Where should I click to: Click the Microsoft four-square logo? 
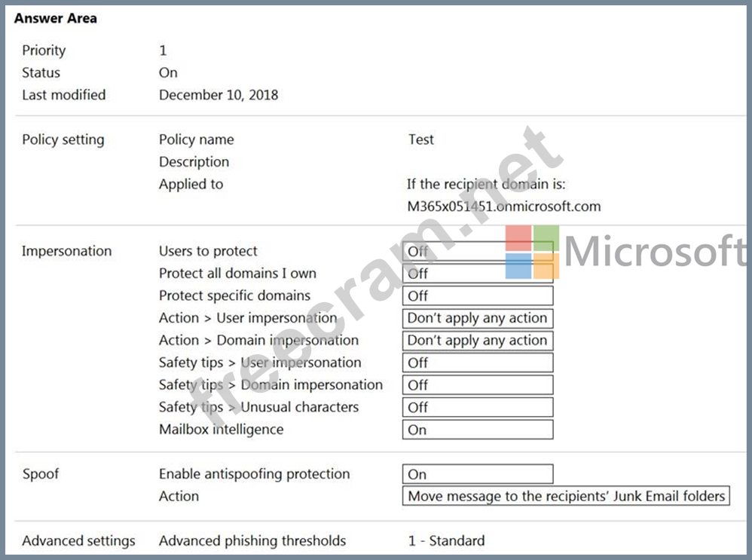[532, 252]
